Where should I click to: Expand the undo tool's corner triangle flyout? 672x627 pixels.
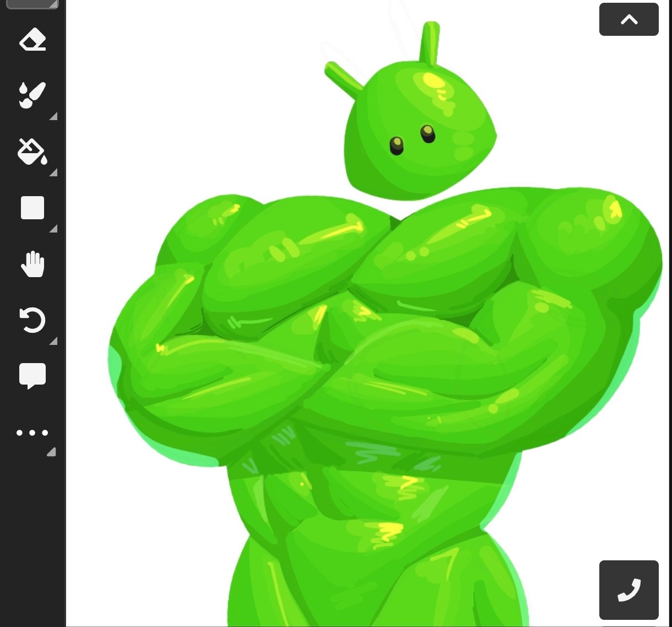pyautogui.click(x=53, y=341)
